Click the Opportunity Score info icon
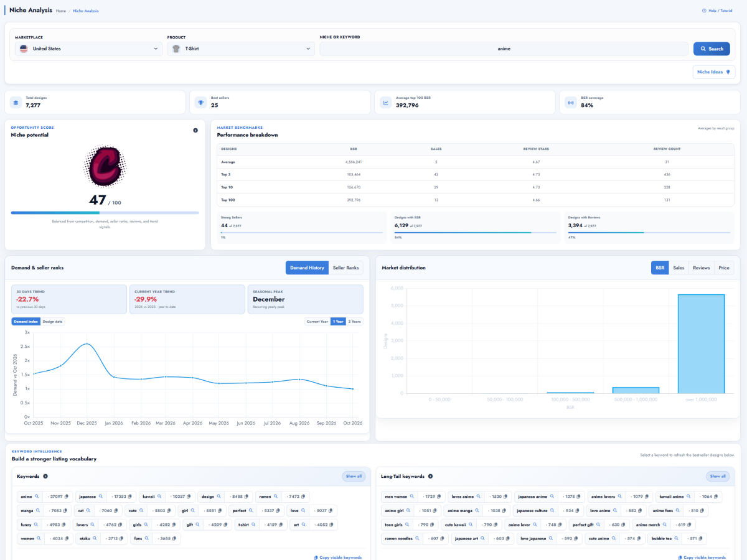The width and height of the screenshot is (747, 560). tap(195, 130)
